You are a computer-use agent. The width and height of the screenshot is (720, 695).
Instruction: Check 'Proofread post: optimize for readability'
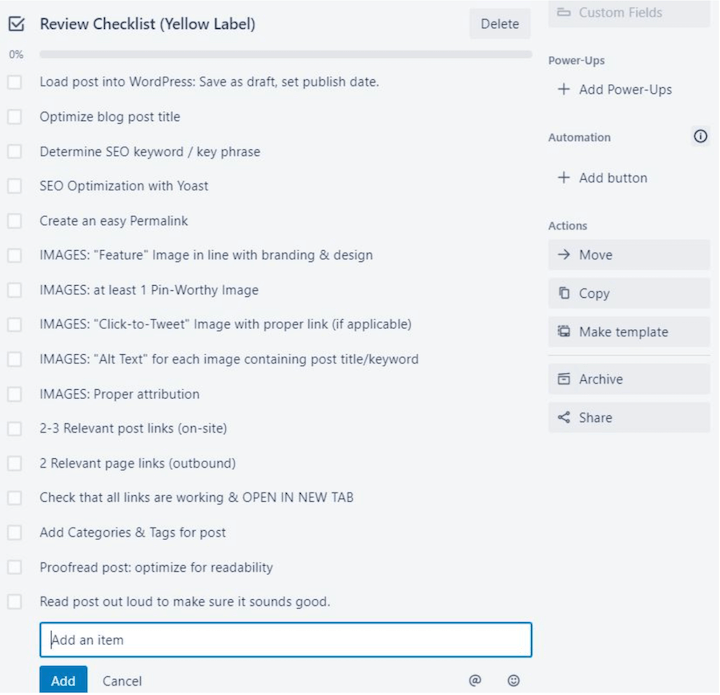(x=15, y=567)
